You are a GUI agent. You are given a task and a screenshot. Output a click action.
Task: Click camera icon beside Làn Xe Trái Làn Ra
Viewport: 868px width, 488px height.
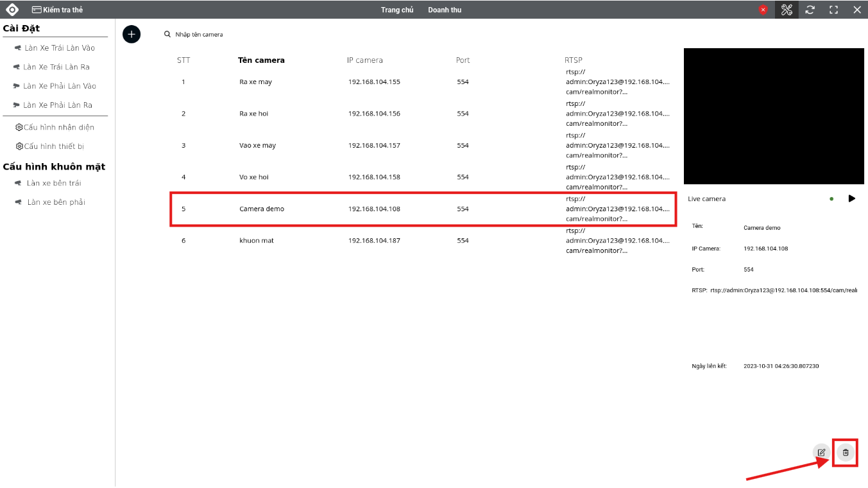[17, 67]
